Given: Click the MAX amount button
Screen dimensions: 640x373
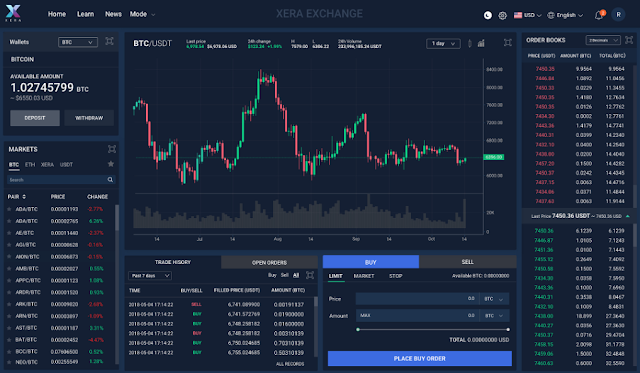Looking at the screenshot, I should [365, 315].
